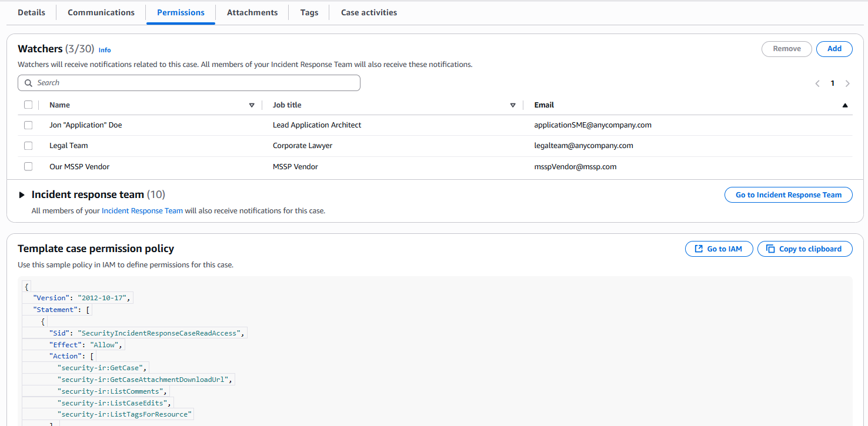
Task: Click the security-ir:ListComments action line
Action: click(111, 391)
